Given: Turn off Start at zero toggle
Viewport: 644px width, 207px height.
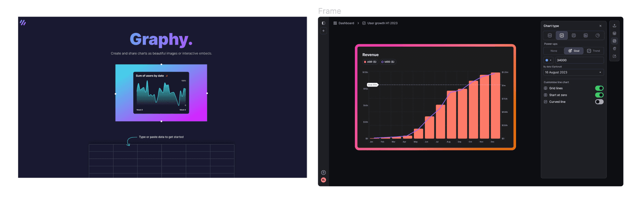Looking at the screenshot, I should [x=599, y=95].
